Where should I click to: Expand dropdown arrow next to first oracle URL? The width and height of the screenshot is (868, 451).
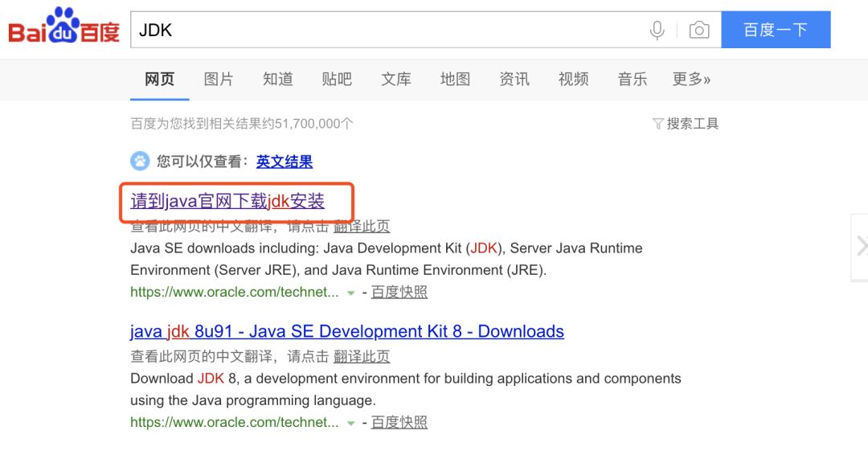tap(350, 293)
